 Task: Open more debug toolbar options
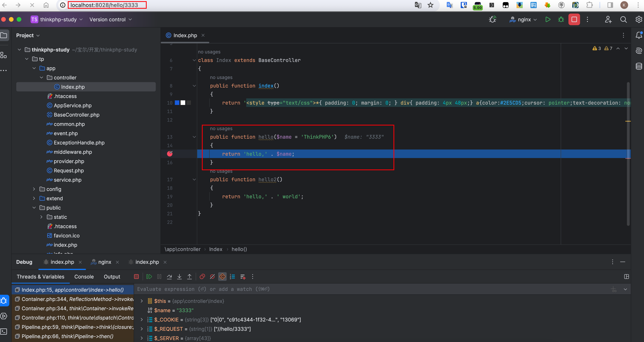coord(252,277)
